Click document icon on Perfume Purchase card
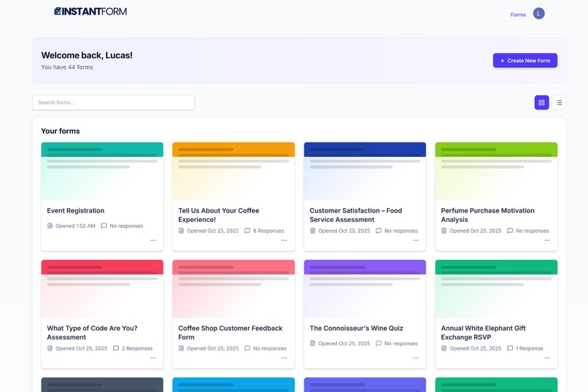The width and height of the screenshot is (588, 392). pos(444,231)
